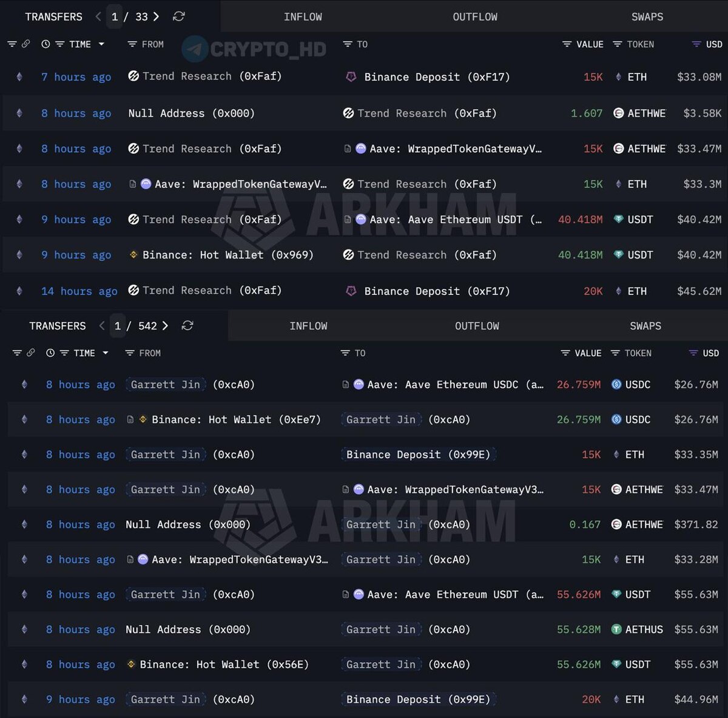Open TO column filter in bottom table

click(x=345, y=353)
